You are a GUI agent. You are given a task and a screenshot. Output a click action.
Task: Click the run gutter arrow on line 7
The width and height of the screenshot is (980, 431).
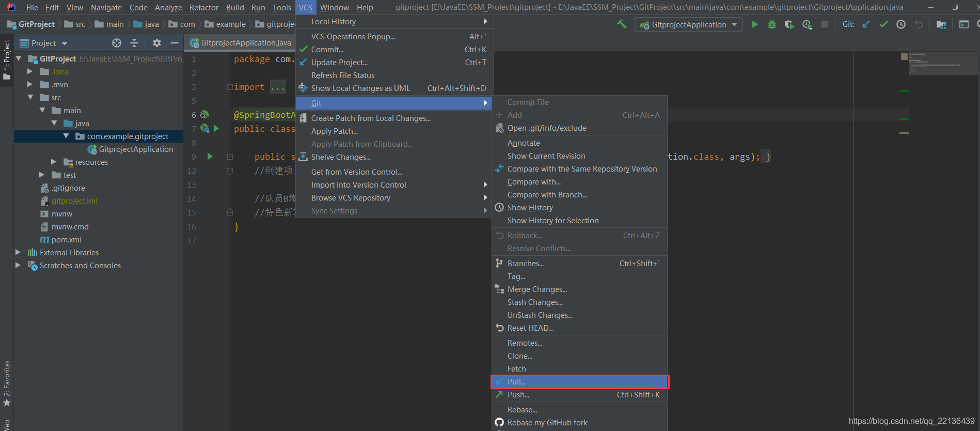point(216,128)
